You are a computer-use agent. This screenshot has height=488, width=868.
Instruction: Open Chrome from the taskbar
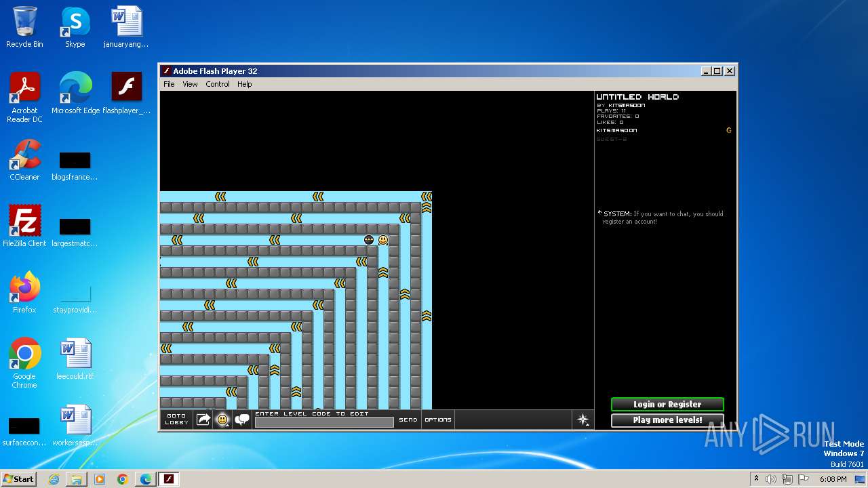(x=123, y=479)
